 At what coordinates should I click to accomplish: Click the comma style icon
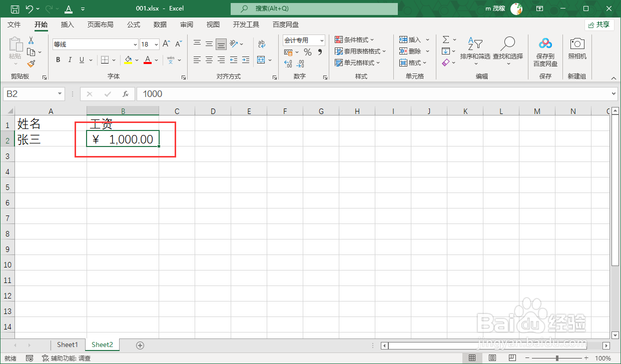[x=320, y=52]
